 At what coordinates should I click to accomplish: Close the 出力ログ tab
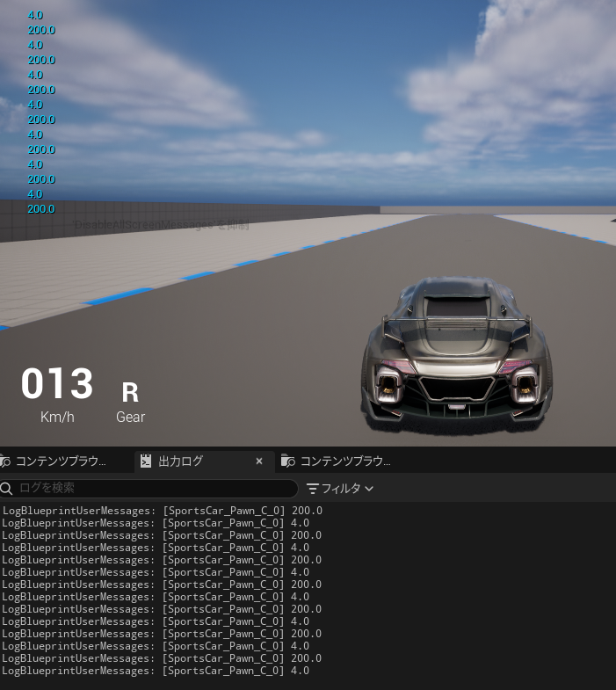tap(259, 461)
